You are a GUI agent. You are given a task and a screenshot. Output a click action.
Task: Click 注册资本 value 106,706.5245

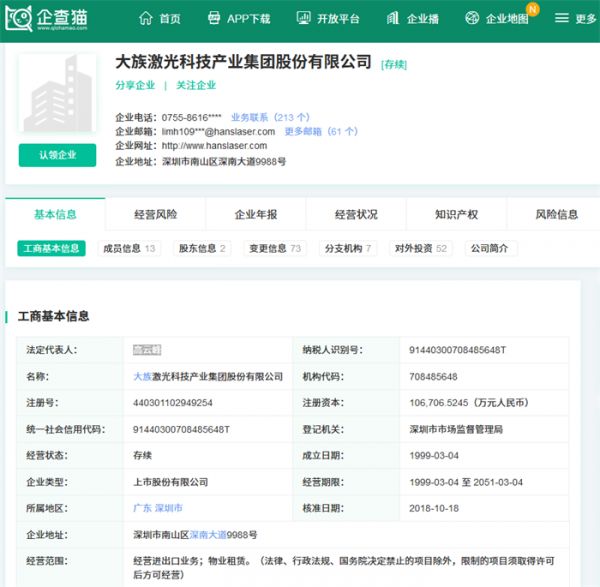click(x=439, y=403)
